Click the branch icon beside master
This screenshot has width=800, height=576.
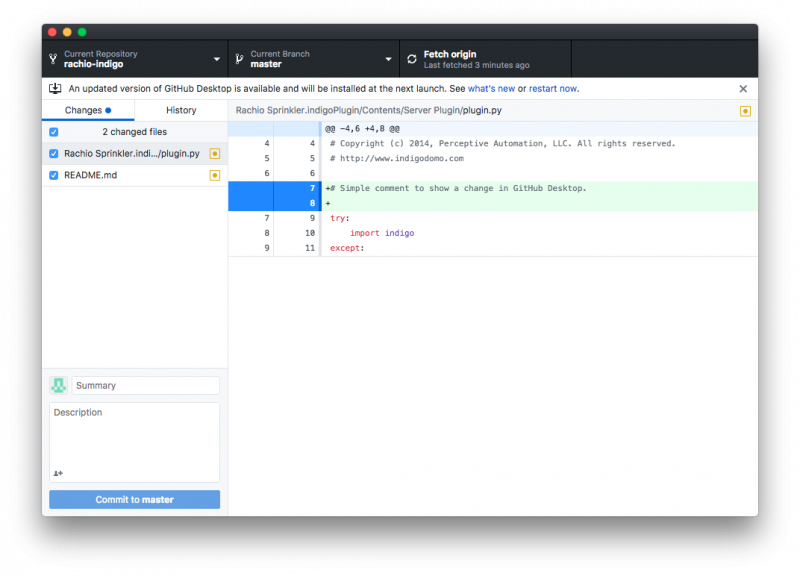click(x=239, y=59)
